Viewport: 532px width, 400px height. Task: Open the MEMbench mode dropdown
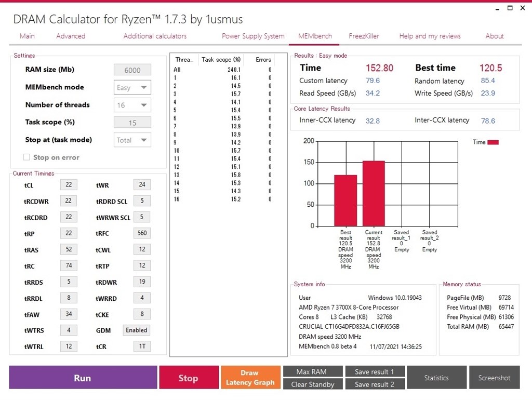(x=132, y=87)
